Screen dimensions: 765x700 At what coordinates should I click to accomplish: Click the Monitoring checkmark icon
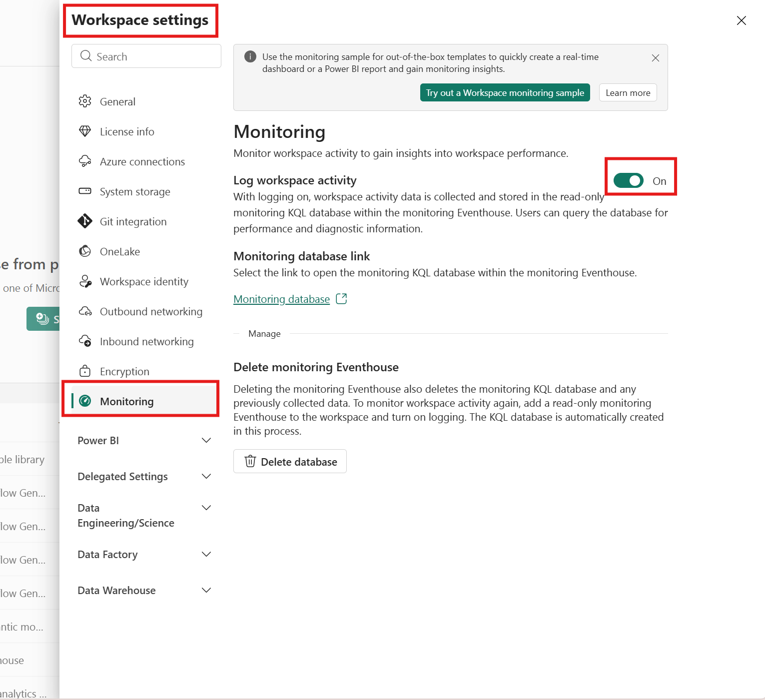pyautogui.click(x=85, y=401)
